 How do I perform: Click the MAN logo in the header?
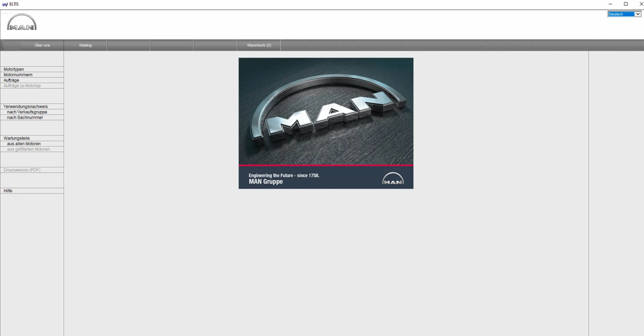tap(22, 22)
